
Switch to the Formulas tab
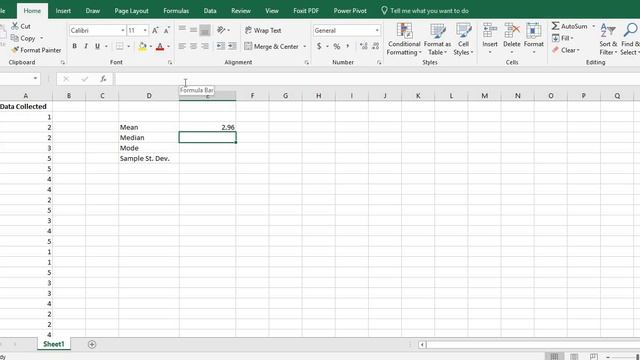176,11
